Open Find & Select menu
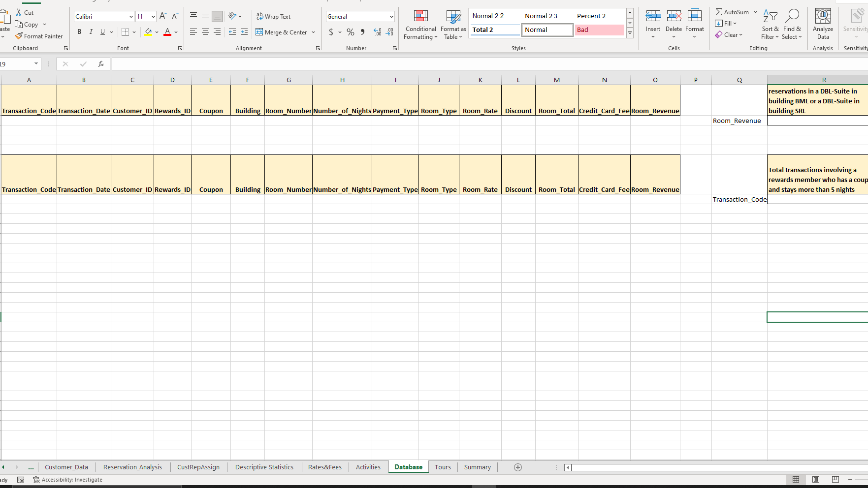 pos(792,25)
